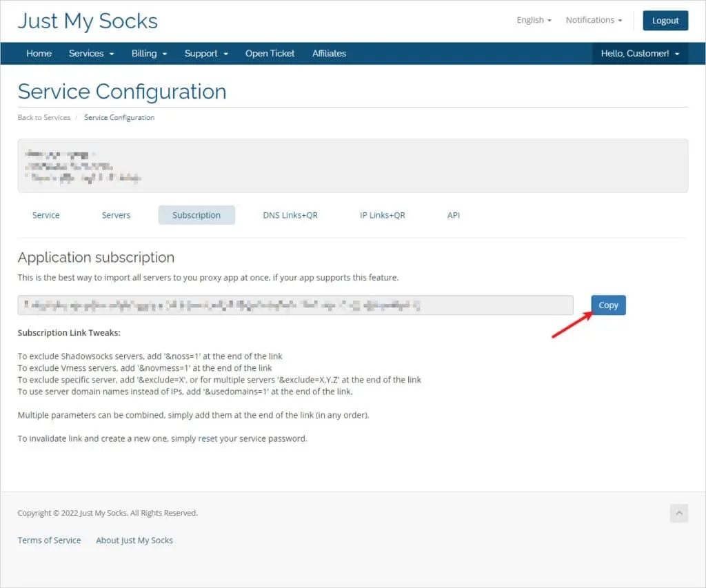
Task: Switch to the API tab
Action: coord(453,215)
